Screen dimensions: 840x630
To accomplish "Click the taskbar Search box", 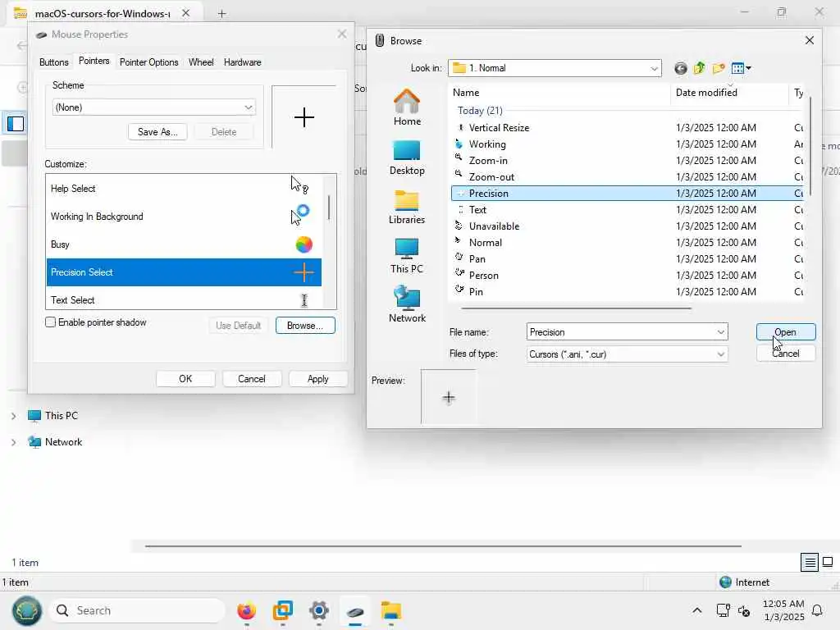I will 137,610.
